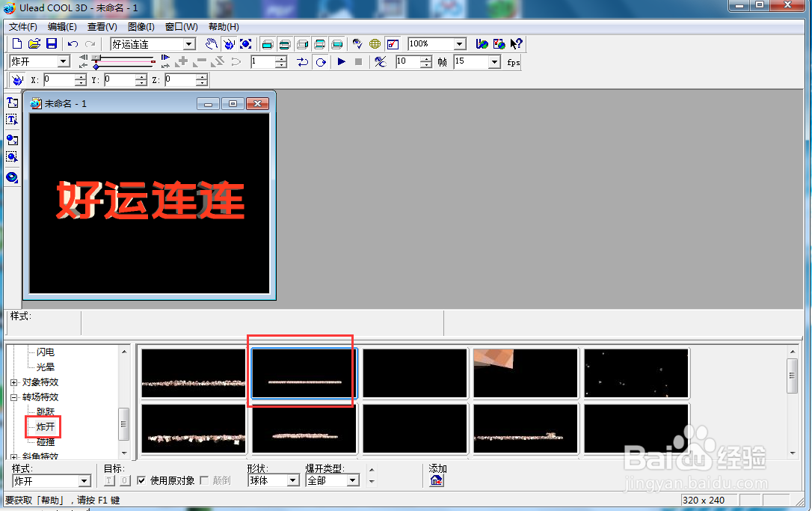
Task: Select the blue-highlighted second explode thumbnail
Action: 304,373
